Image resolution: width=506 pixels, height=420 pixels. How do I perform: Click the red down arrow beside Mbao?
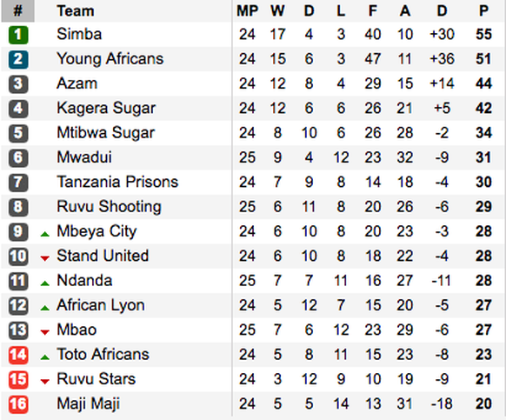tap(45, 332)
